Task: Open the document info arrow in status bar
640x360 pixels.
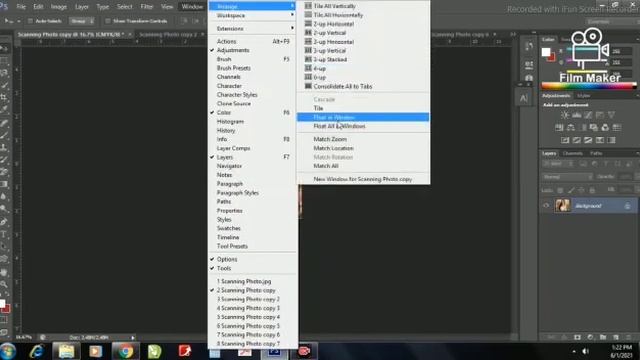Action: [133, 338]
